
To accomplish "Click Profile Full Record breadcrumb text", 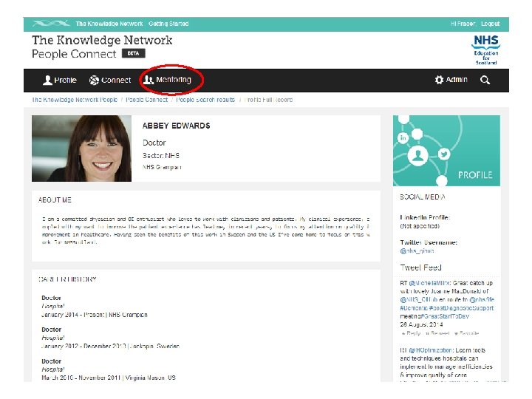I will pyautogui.click(x=268, y=100).
